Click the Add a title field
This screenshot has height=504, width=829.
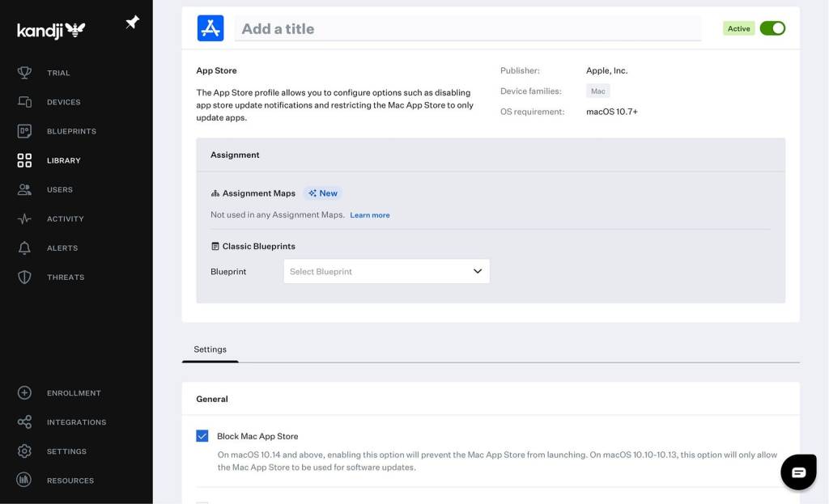pyautogui.click(x=468, y=28)
